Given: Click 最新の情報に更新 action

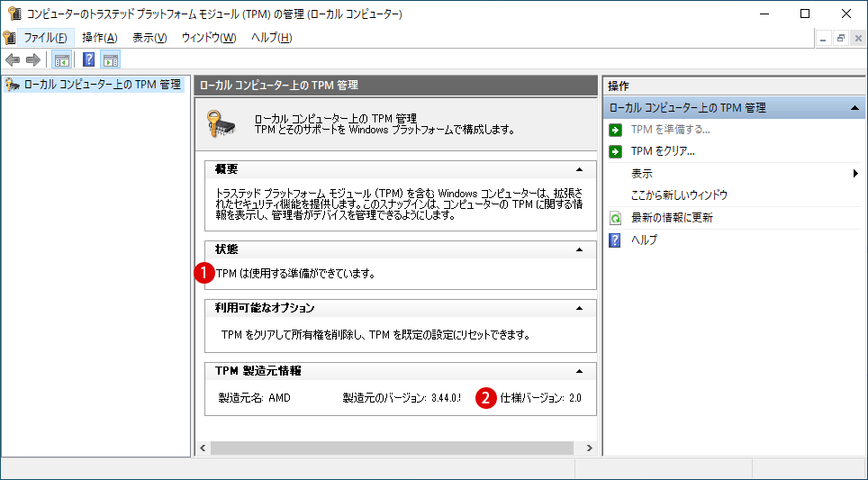Looking at the screenshot, I should 672,218.
